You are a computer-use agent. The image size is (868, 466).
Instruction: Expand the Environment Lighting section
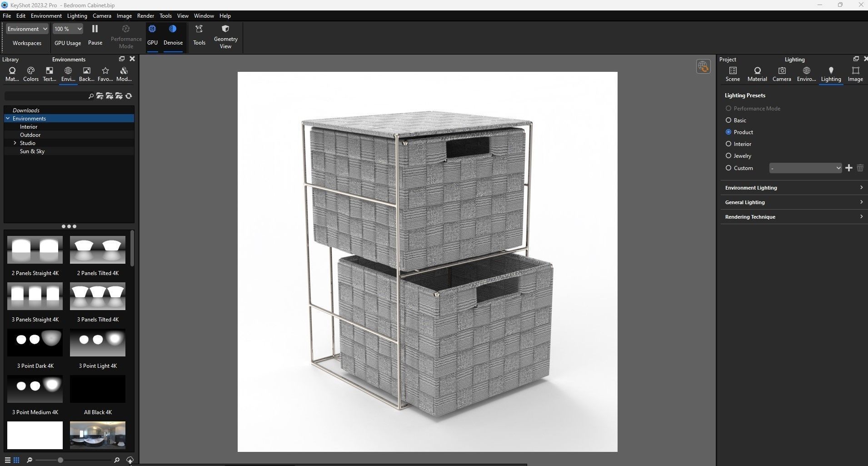click(x=793, y=188)
